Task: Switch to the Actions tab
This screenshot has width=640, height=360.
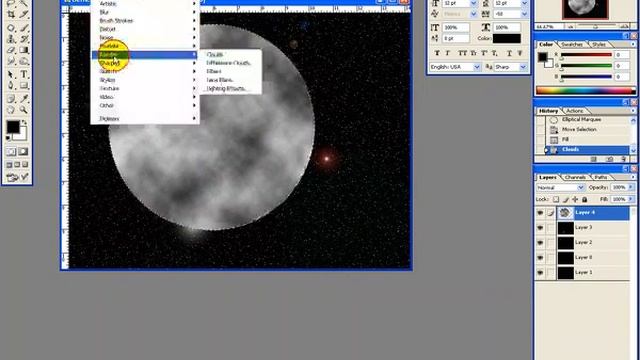Action: pos(574,111)
